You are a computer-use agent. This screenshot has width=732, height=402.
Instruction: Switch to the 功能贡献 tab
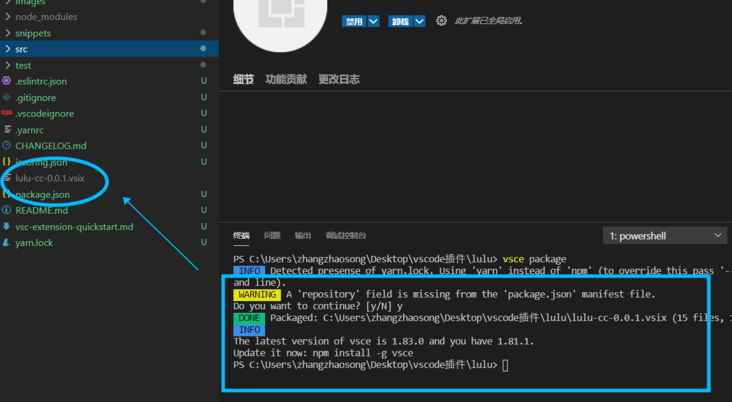(286, 79)
